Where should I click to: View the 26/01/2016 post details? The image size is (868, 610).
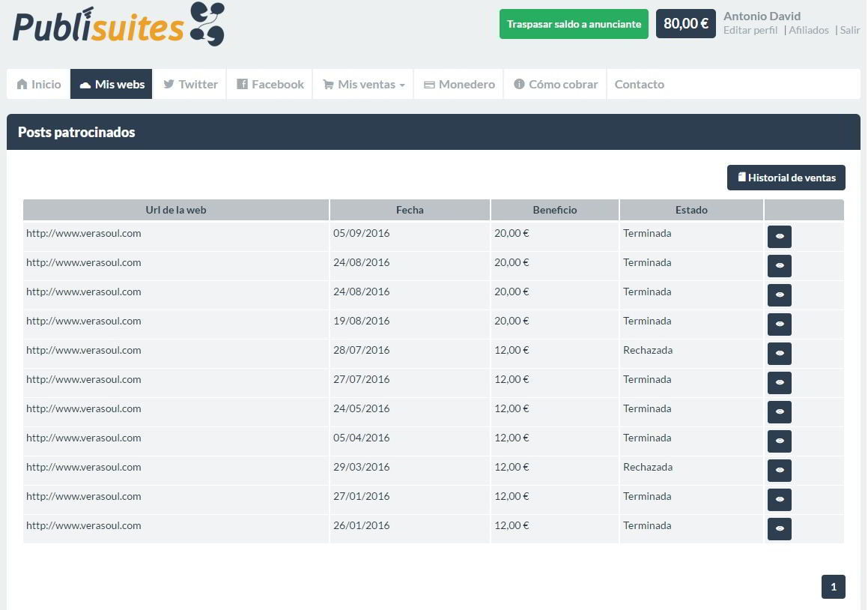(x=779, y=528)
